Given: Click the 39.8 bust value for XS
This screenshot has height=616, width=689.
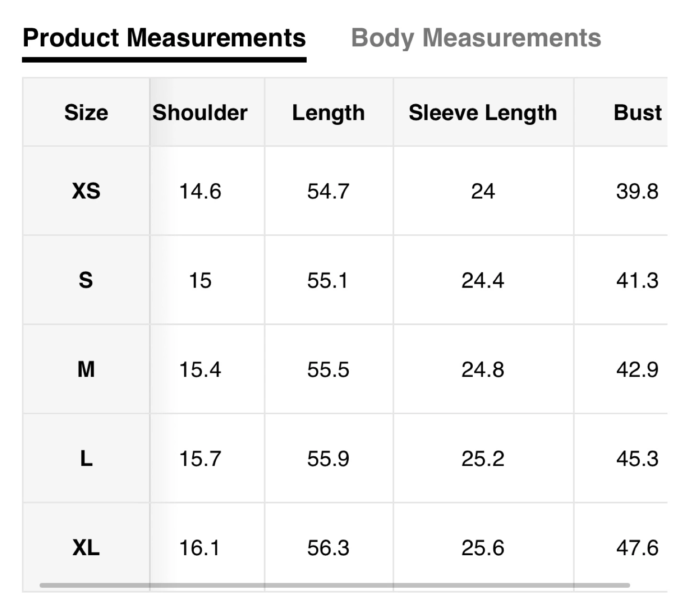Looking at the screenshot, I should (637, 191).
